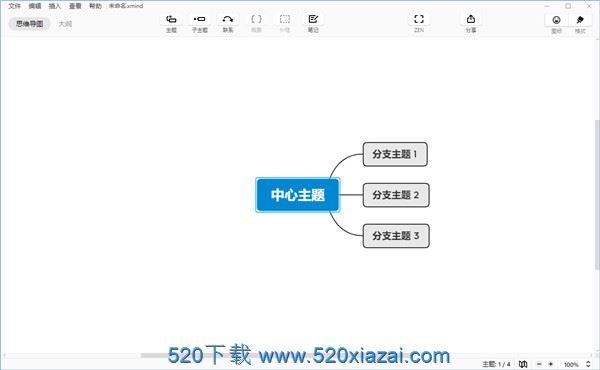The image size is (600, 370).
Task: Add a relationship line (联系)
Action: (228, 19)
